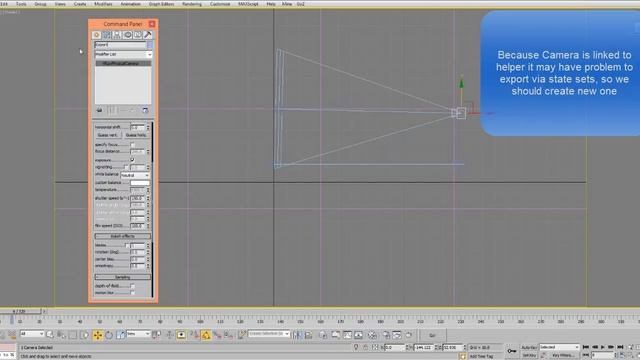Image resolution: width=640 pixels, height=360 pixels.
Task: Click Rectangular Selection Region icon
Action: coord(73,335)
